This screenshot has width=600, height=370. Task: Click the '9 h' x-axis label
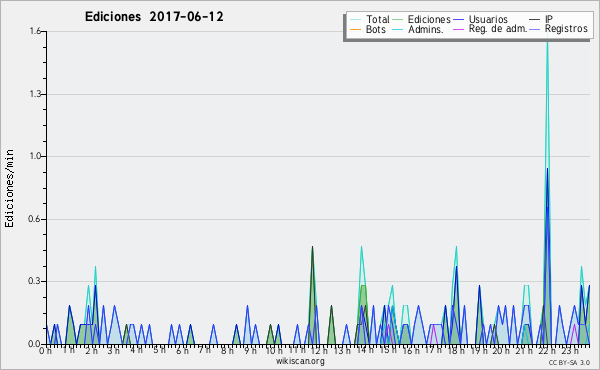pos(250,351)
